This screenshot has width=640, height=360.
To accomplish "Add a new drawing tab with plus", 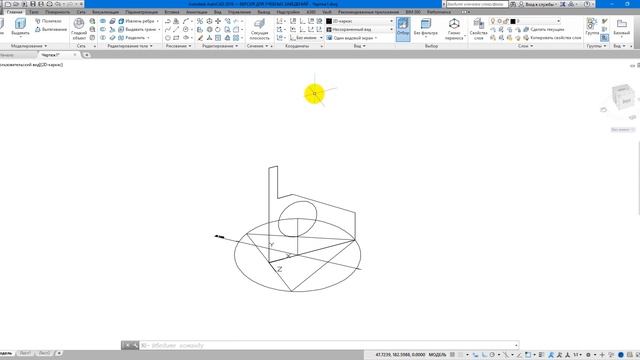I will coord(86,55).
